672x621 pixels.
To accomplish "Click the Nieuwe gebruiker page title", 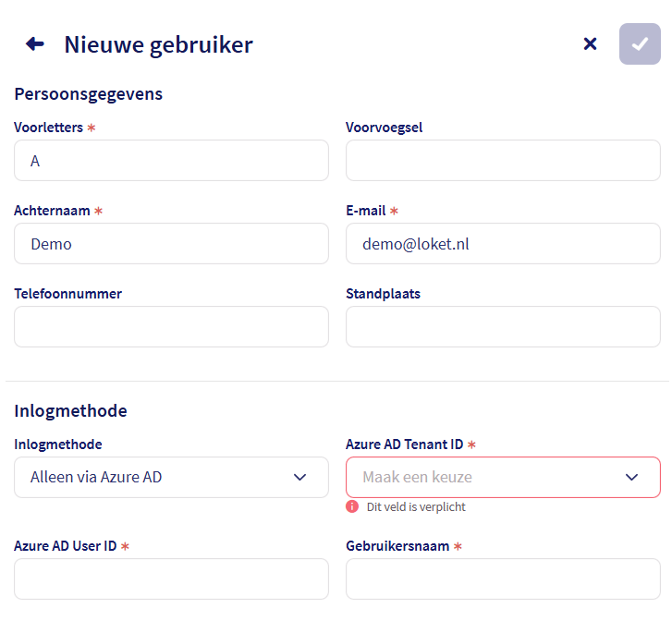I will (x=158, y=44).
